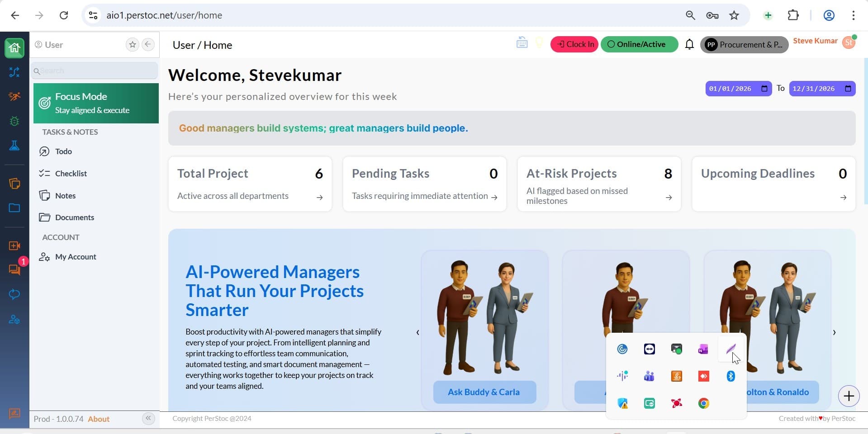
Task: Click the sidebar search input field
Action: 94,70
